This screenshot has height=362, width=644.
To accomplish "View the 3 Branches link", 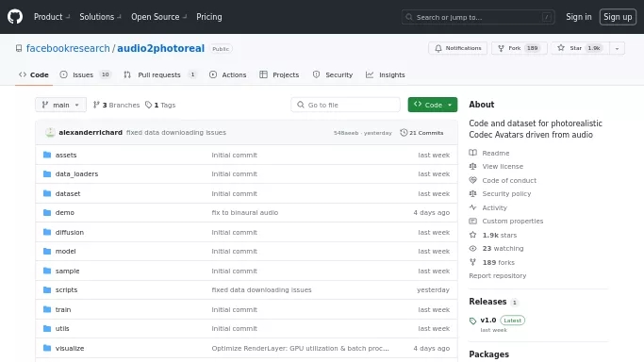I will click(x=116, y=105).
